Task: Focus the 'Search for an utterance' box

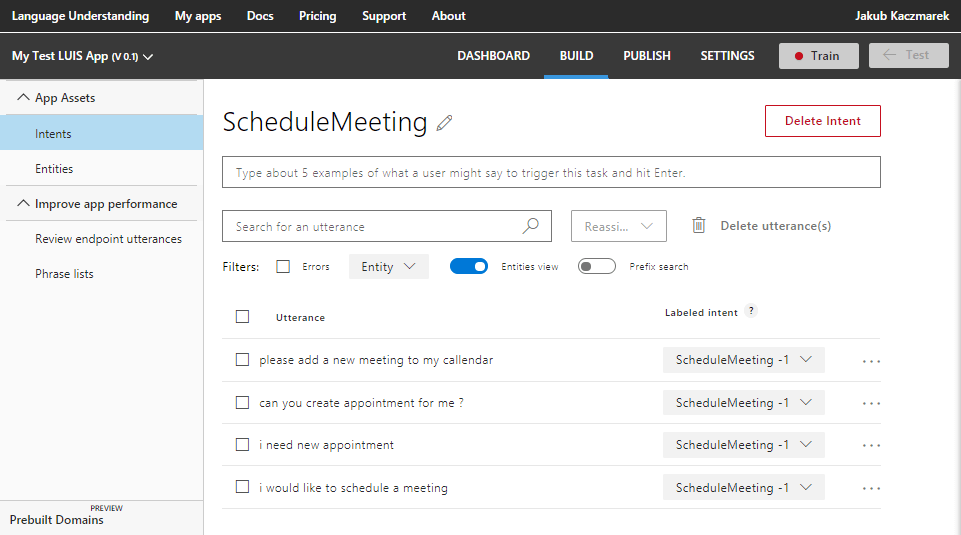Action: [387, 226]
